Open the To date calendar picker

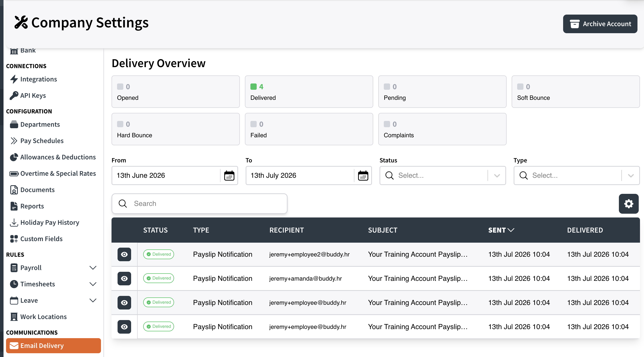point(363,175)
